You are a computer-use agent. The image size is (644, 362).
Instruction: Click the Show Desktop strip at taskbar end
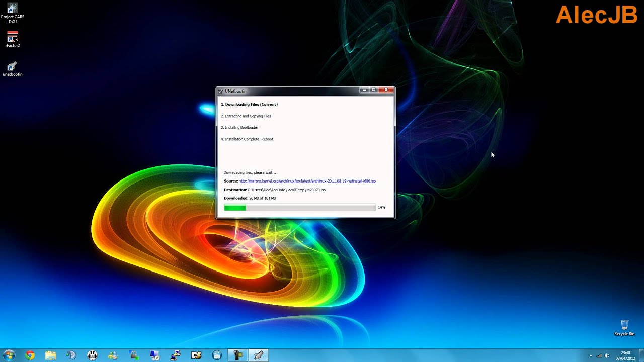pos(641,355)
